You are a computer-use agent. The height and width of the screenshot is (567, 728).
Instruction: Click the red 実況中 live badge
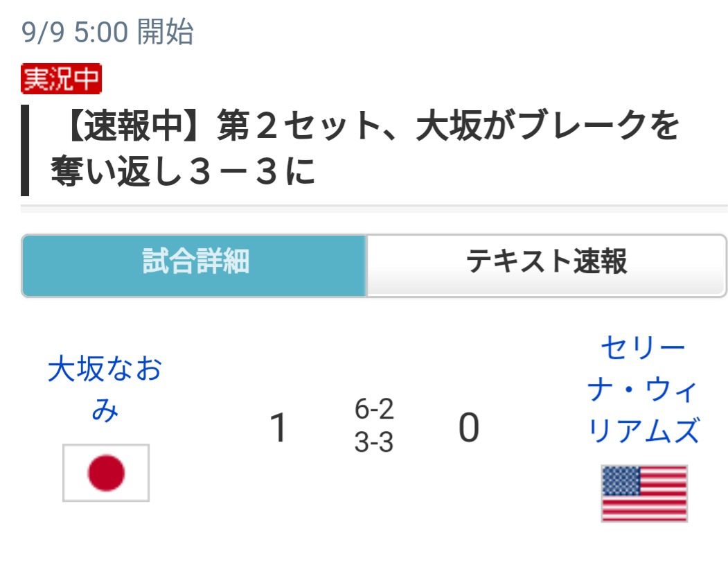(62, 80)
